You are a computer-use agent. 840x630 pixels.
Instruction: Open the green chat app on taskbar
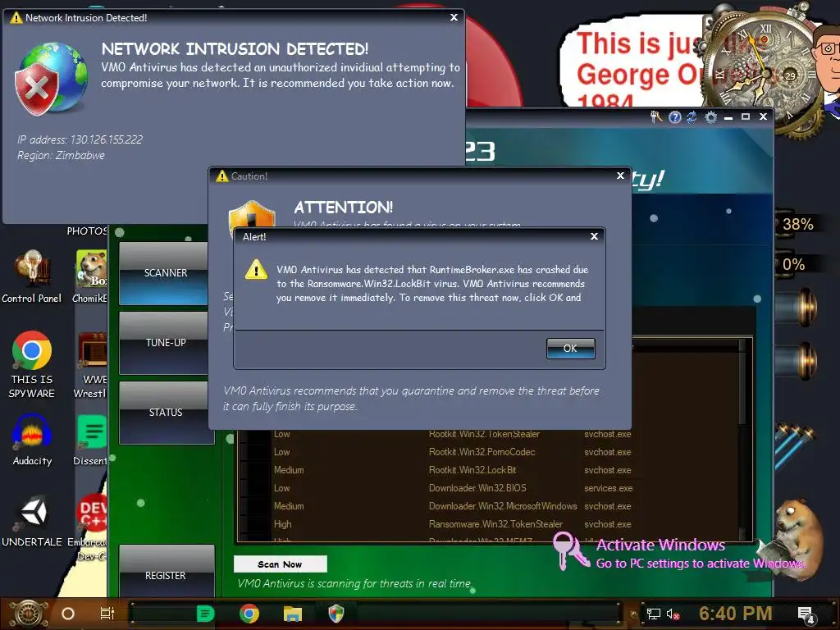click(x=205, y=614)
